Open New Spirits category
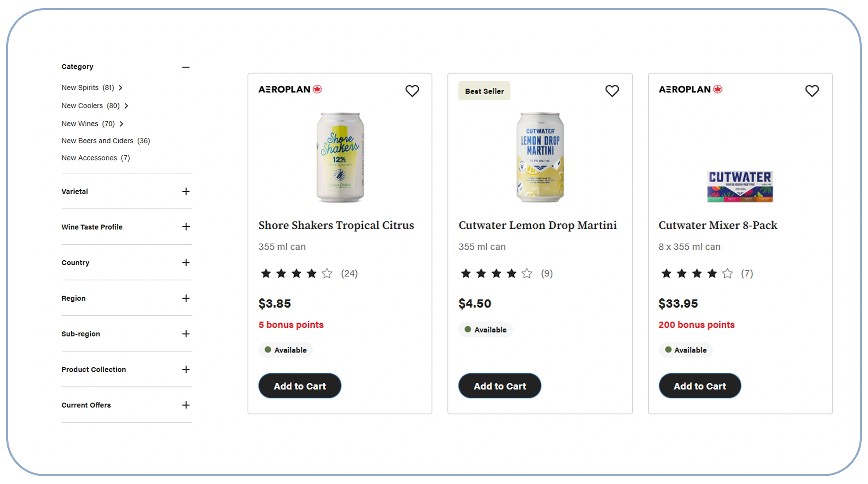 pyautogui.click(x=88, y=88)
